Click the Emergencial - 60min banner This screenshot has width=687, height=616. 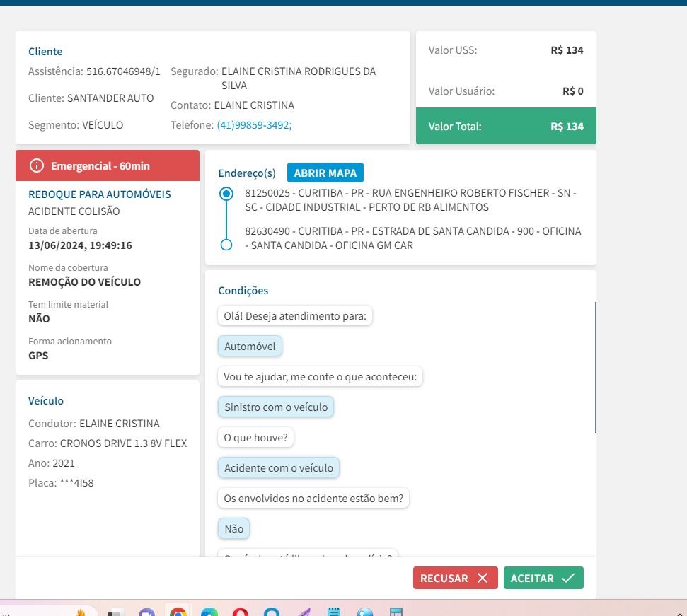(x=108, y=165)
